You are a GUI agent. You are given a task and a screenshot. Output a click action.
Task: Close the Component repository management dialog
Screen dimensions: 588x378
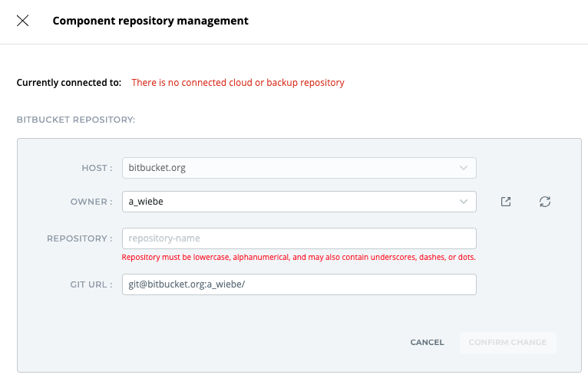coord(23,21)
